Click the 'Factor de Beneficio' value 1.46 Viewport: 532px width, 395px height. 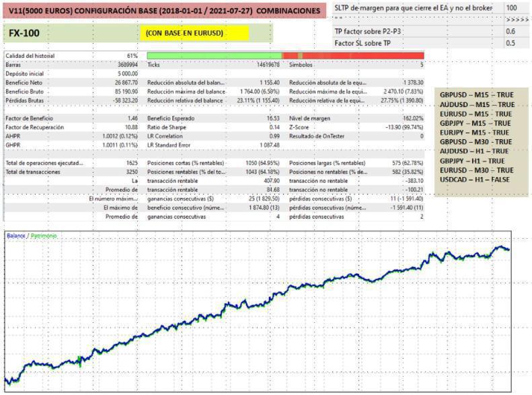pos(132,118)
